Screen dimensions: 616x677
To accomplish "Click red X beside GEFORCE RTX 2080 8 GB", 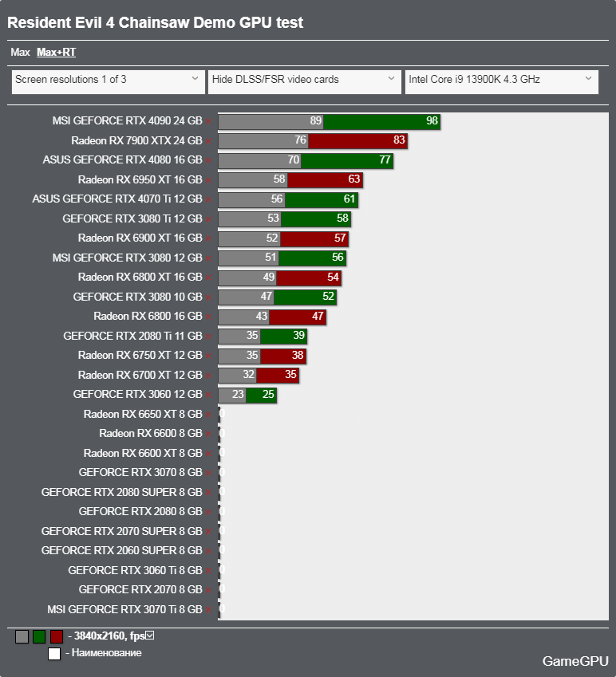I will (208, 512).
